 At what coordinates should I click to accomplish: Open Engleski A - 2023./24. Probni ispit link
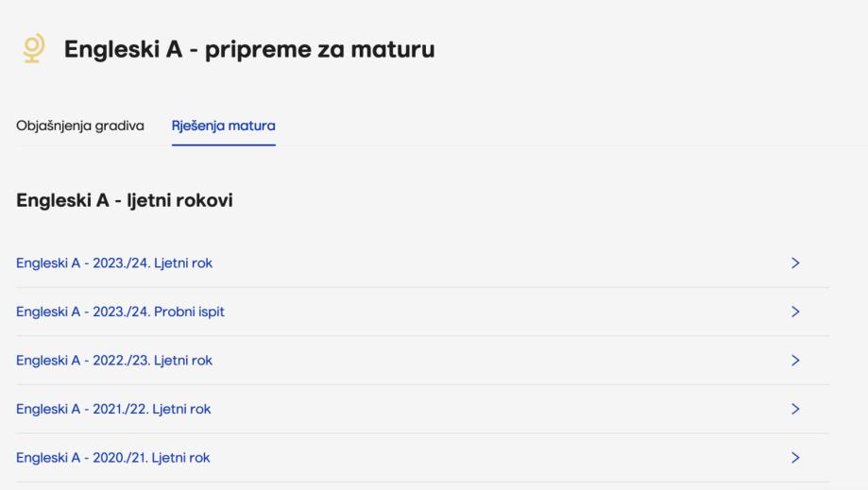pyautogui.click(x=120, y=312)
